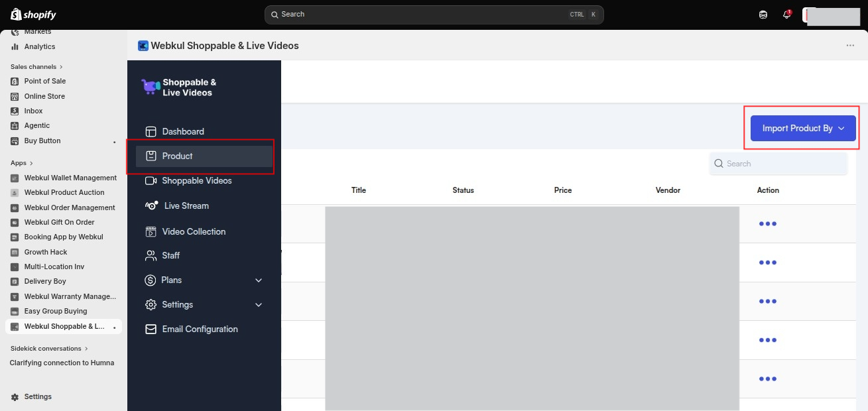Screen dimensions: 868x411
Task: Click the Point of Sale icon
Action: click(15, 81)
